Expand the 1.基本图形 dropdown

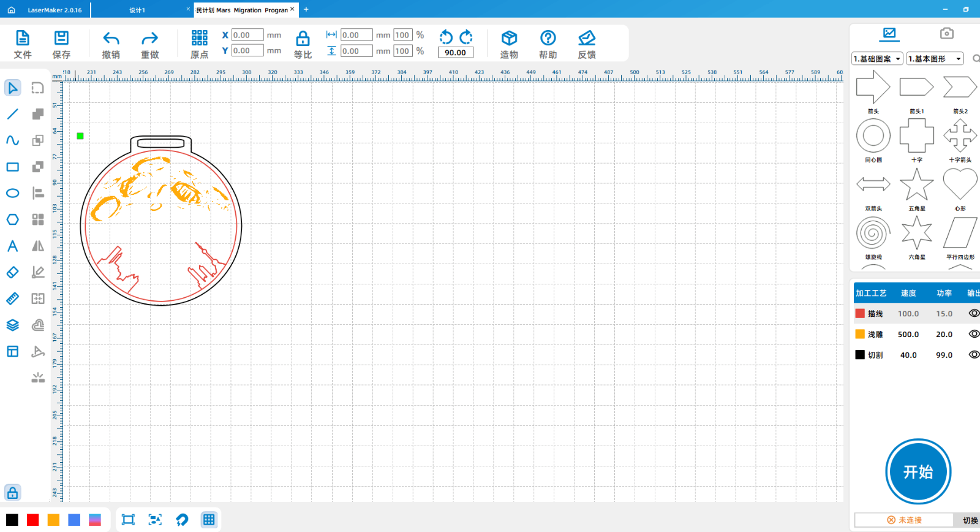point(935,59)
